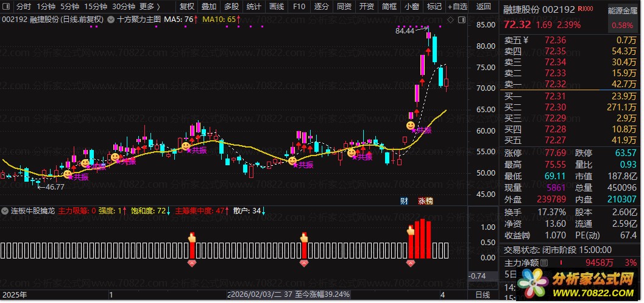Click the icon beside 主力净额 label
Screen dimensions: 644x303
coord(545,263)
